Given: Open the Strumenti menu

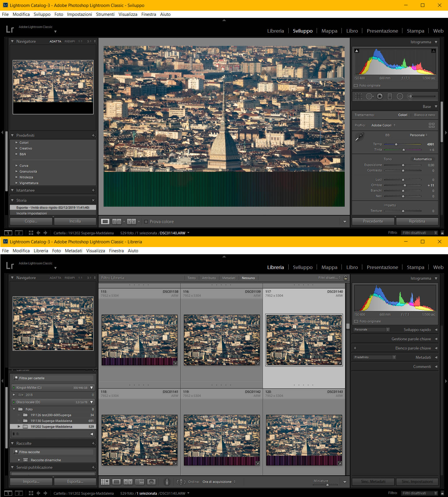Looking at the screenshot, I should click(105, 14).
